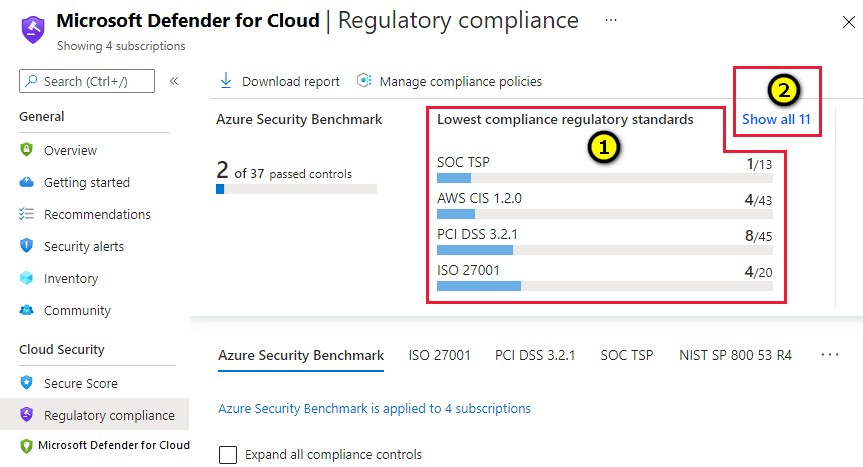The image size is (863, 467).
Task: Switch to the PCI DSS 3.2.1 tab
Action: tap(535, 355)
